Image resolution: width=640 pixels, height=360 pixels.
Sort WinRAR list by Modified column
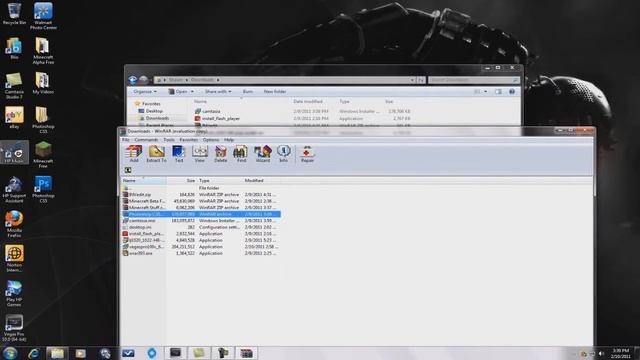pos(261,180)
